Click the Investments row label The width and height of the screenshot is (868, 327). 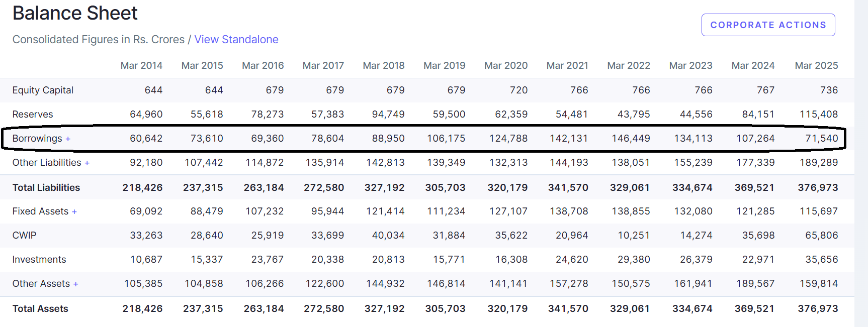(x=39, y=260)
